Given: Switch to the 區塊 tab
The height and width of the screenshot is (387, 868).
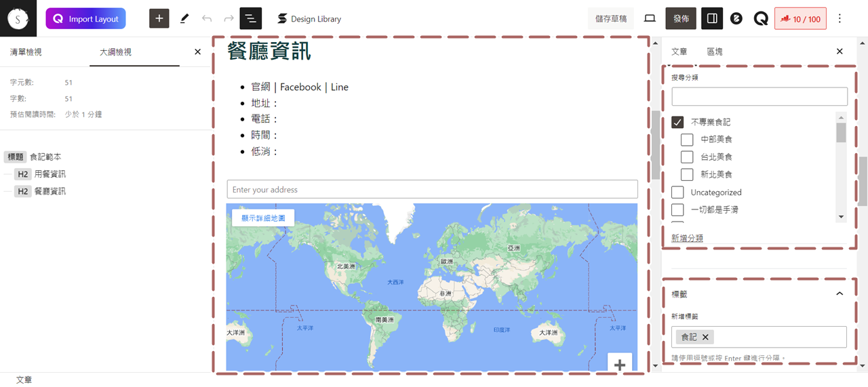Looking at the screenshot, I should pos(714,52).
